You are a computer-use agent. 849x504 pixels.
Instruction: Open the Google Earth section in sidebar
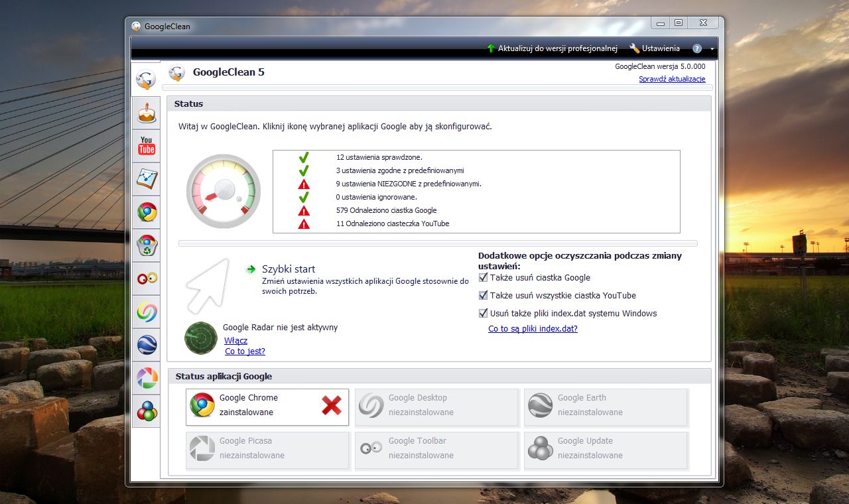tap(145, 345)
